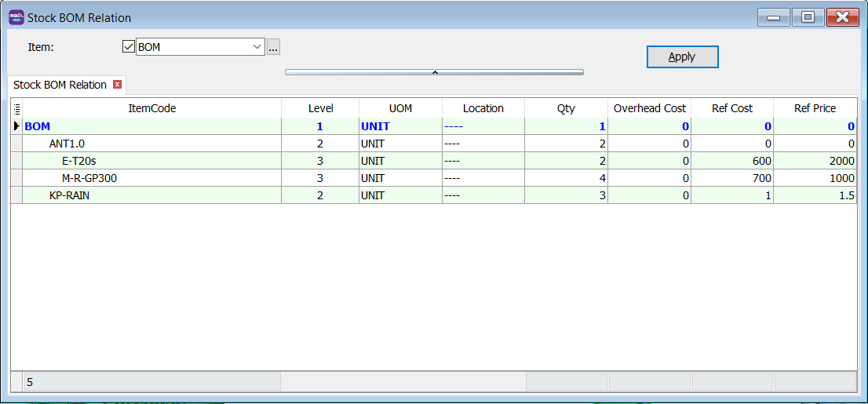
Task: Click the Ref Price column header
Action: coord(815,108)
